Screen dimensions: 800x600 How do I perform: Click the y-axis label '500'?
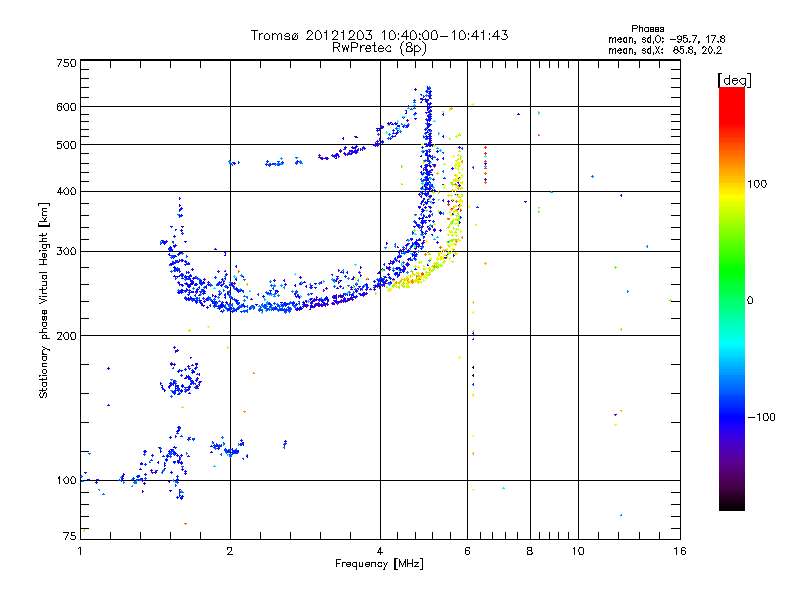(x=67, y=145)
